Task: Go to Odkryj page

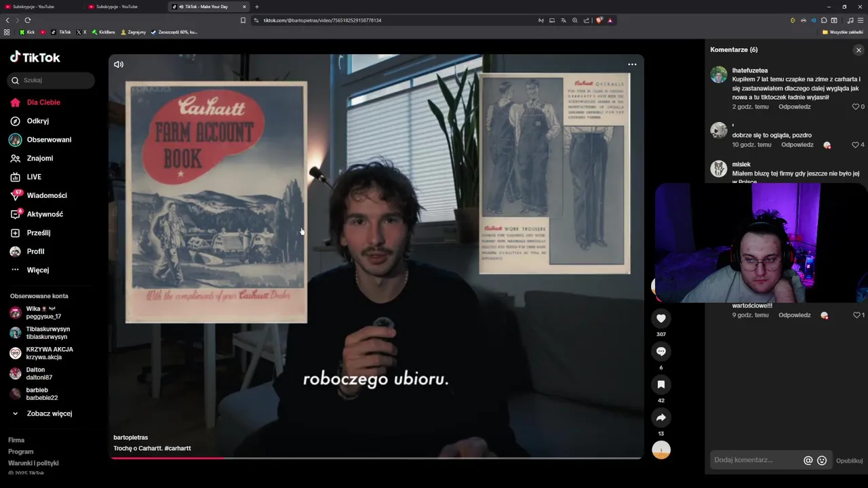Action: click(38, 121)
